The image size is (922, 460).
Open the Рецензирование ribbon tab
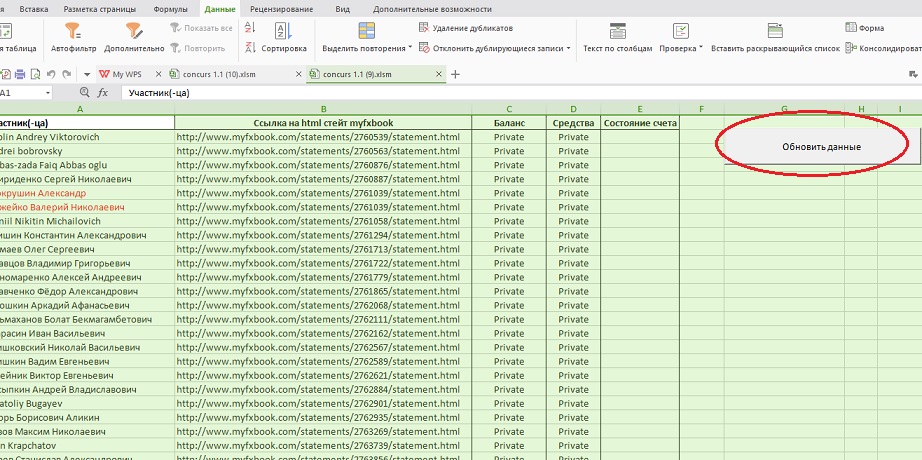pos(281,9)
